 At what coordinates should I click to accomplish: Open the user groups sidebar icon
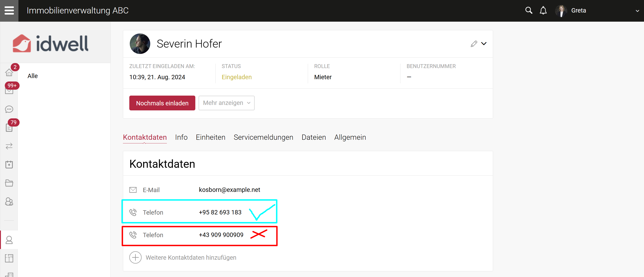[x=9, y=201]
